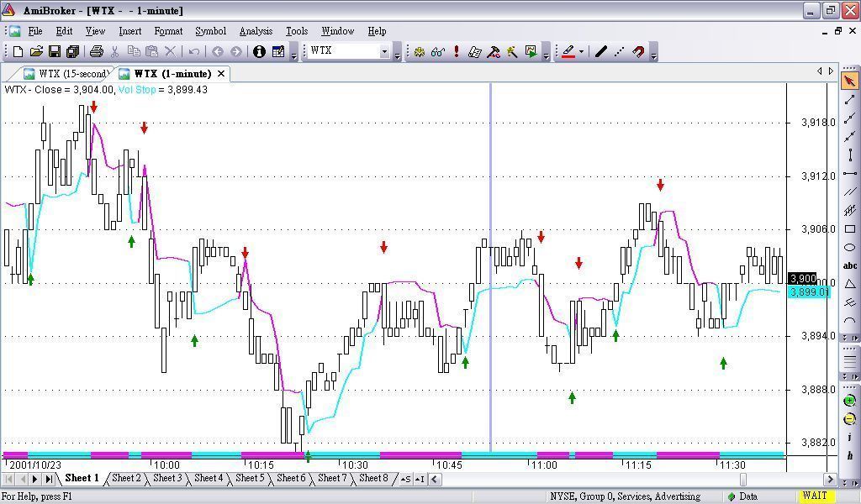
Task: Expand format toolbar overflow options
Action: click(653, 53)
